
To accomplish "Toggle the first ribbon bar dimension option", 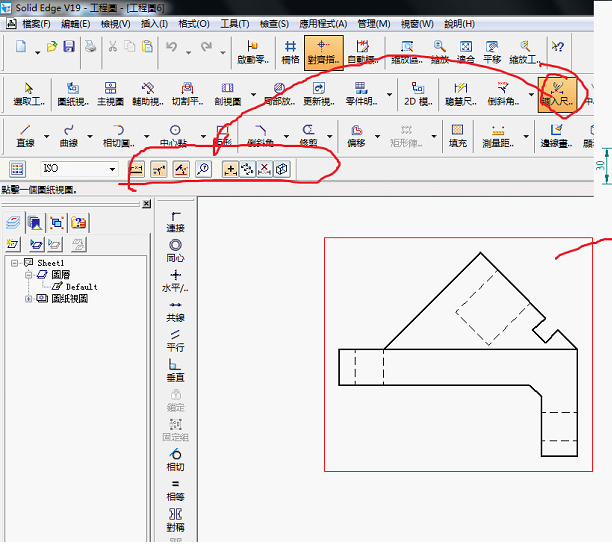I will pyautogui.click(x=137, y=169).
